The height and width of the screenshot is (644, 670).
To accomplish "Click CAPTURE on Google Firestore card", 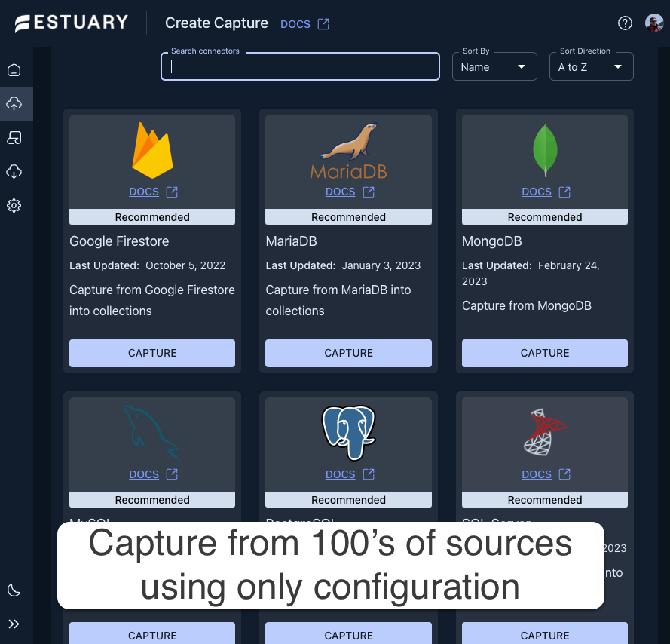I will (x=152, y=353).
